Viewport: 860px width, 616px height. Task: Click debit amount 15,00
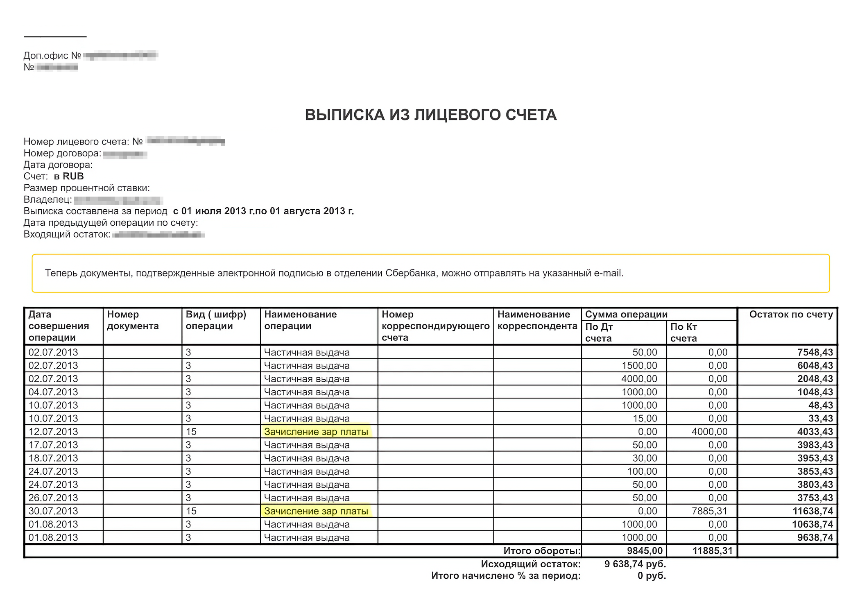[x=645, y=419]
